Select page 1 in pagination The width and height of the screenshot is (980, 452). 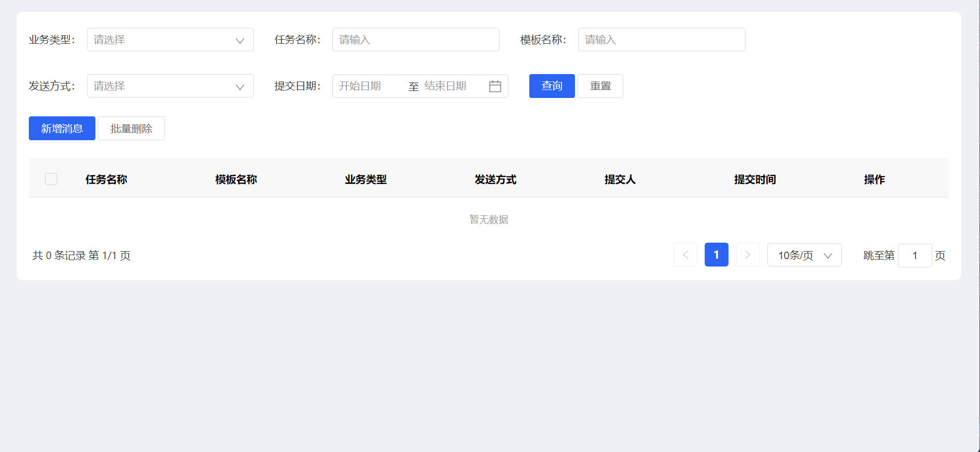point(717,255)
